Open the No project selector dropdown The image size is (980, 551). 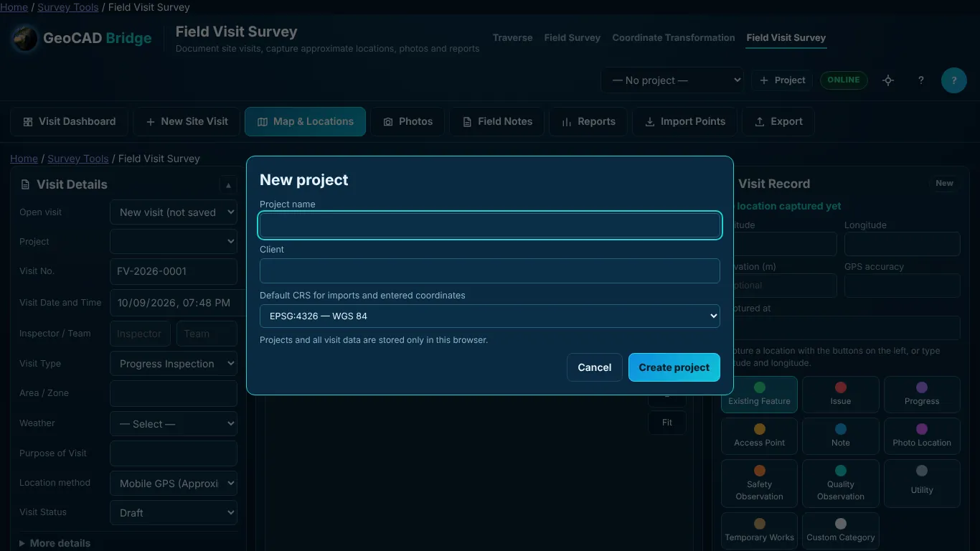click(672, 80)
